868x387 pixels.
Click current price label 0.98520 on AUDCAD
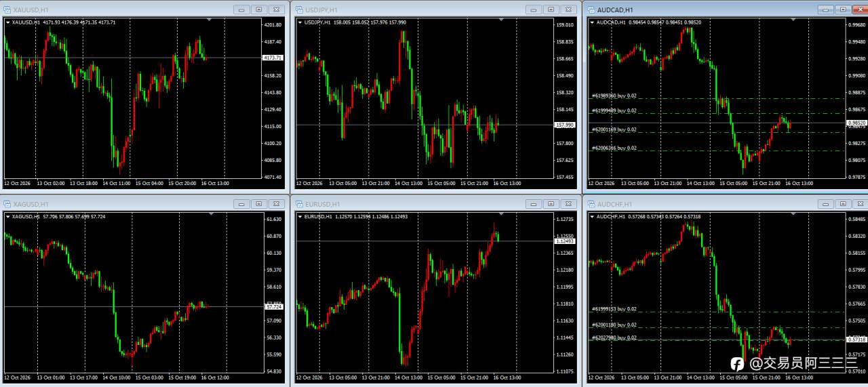(858, 123)
